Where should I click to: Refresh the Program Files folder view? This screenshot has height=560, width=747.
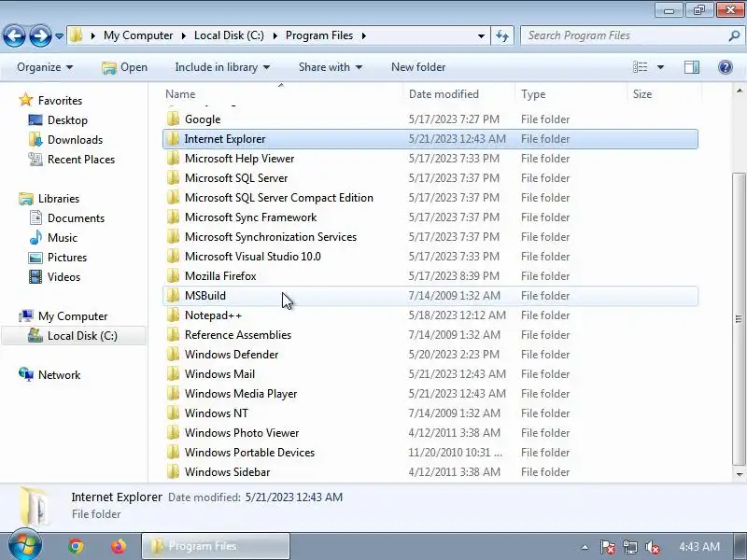502,35
